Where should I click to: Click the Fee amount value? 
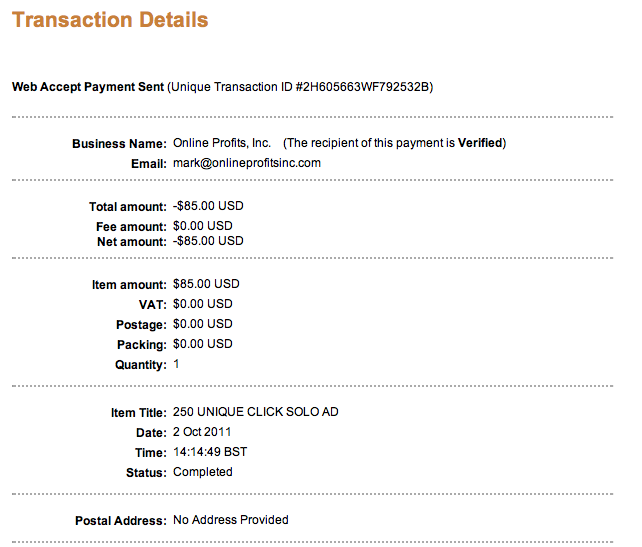pos(202,225)
